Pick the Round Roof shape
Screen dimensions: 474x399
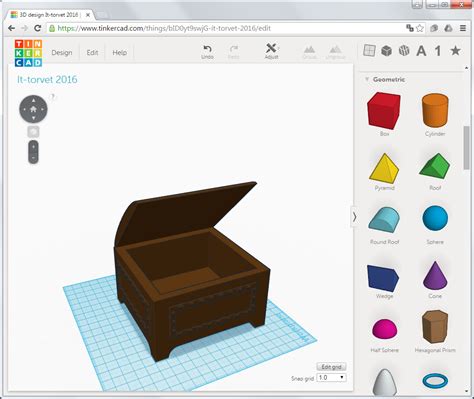[x=384, y=219]
